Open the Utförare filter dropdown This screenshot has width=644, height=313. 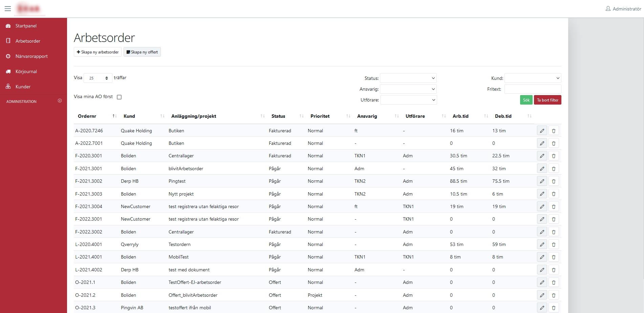pos(408,100)
